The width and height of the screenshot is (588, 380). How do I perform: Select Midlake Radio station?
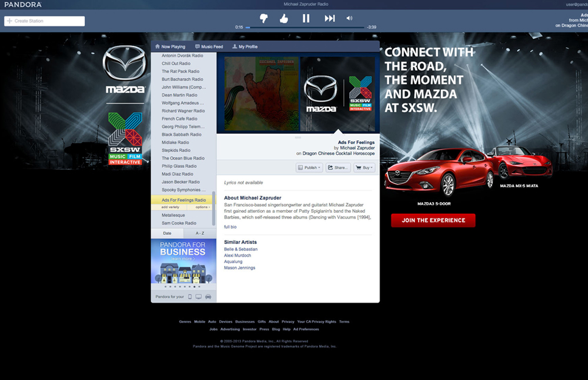pyautogui.click(x=175, y=142)
